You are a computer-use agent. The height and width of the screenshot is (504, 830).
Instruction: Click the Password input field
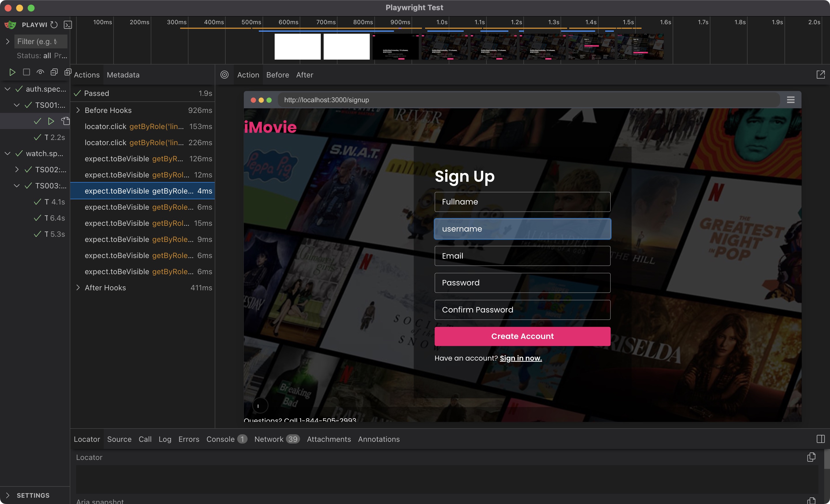(x=522, y=283)
